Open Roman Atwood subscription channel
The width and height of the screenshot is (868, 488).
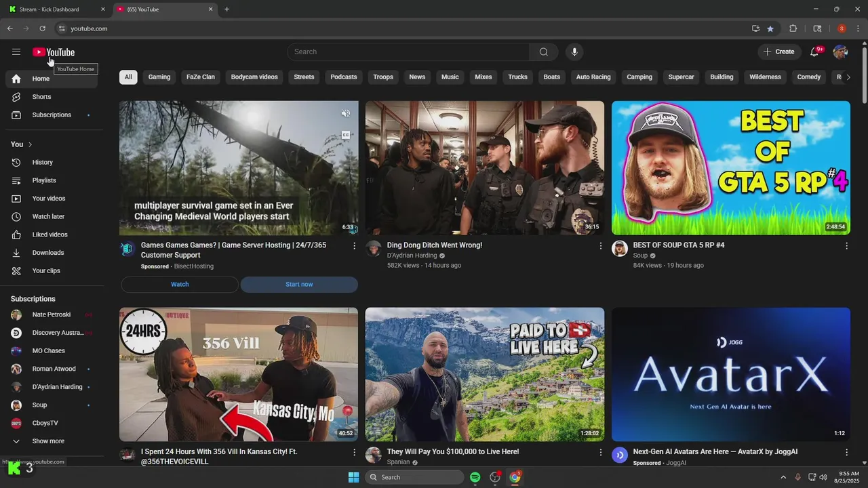pos(52,369)
